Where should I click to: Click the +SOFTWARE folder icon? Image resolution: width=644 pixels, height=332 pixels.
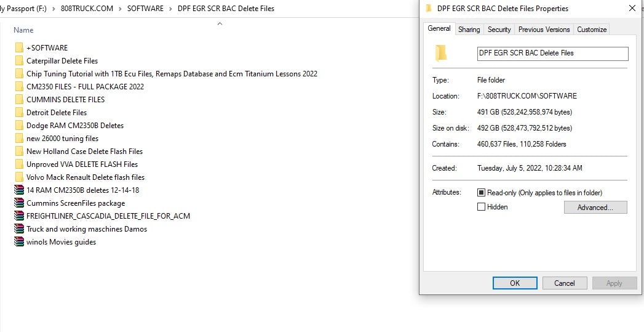point(18,48)
